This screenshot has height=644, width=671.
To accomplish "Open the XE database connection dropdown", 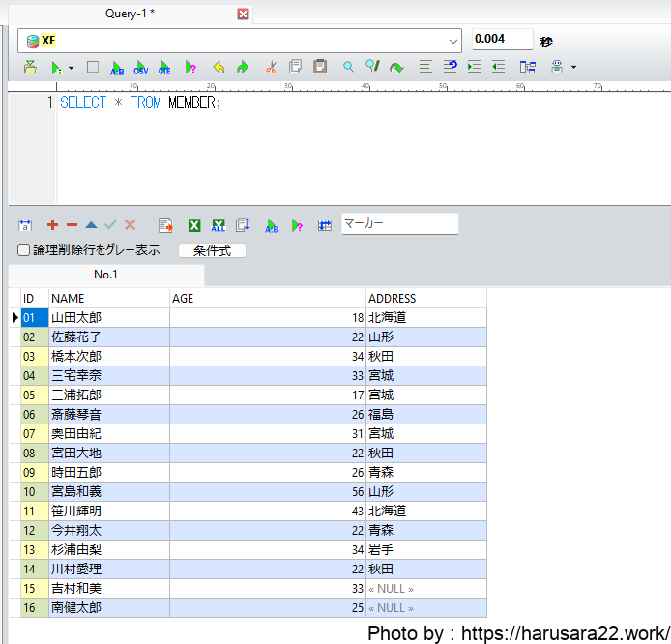I will pos(453,41).
